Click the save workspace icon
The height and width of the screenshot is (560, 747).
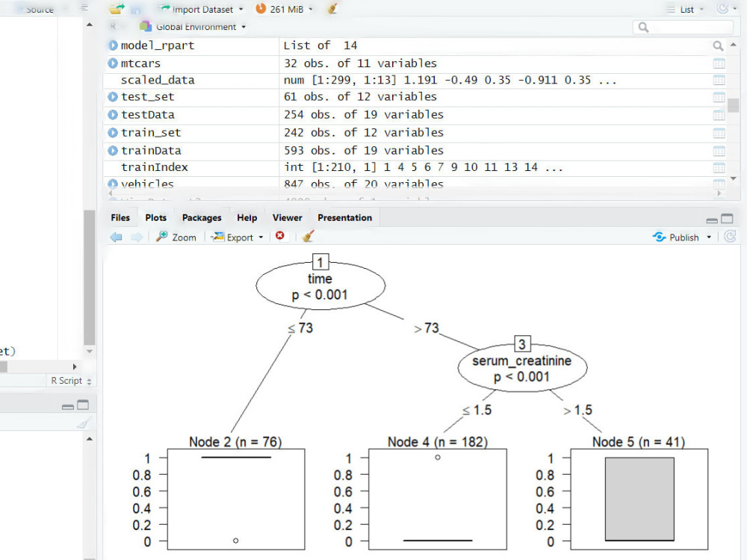coord(136,10)
